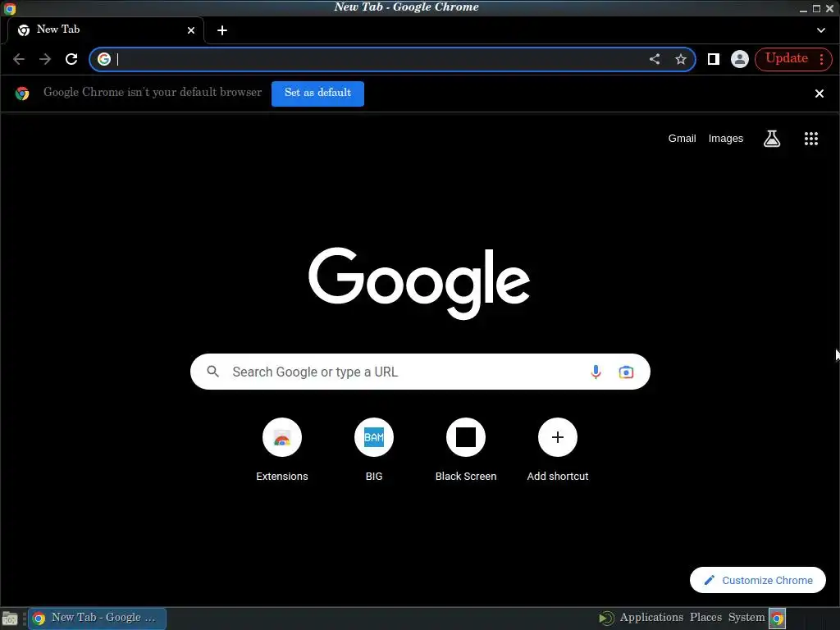Open the System menu
This screenshot has width=840, height=630.
pyautogui.click(x=746, y=617)
